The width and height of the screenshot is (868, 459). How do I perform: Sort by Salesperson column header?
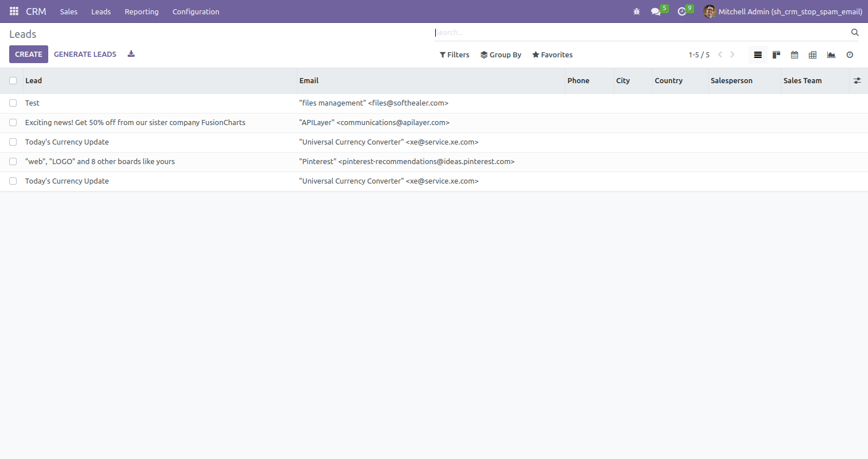(x=745, y=81)
